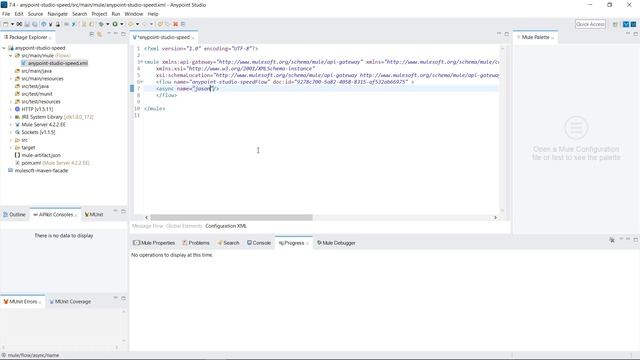Click the editor scroll right arrow
Image resolution: width=640 pixels, height=360 pixels.
click(x=496, y=218)
